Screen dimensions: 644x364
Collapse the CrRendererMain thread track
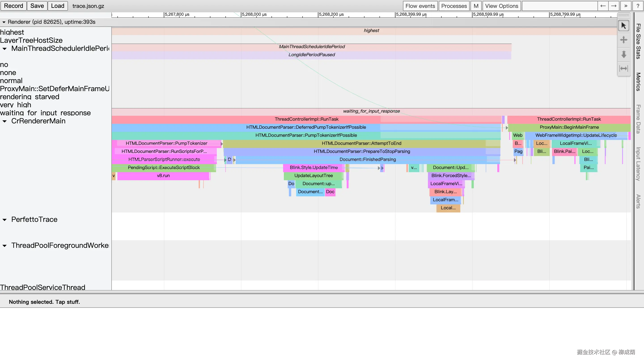point(4,121)
